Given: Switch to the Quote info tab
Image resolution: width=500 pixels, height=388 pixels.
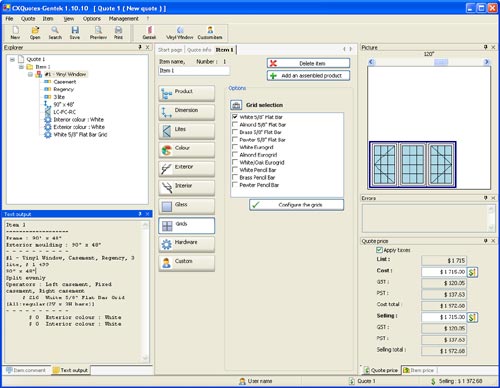Looking at the screenshot, I should pyautogui.click(x=199, y=50).
